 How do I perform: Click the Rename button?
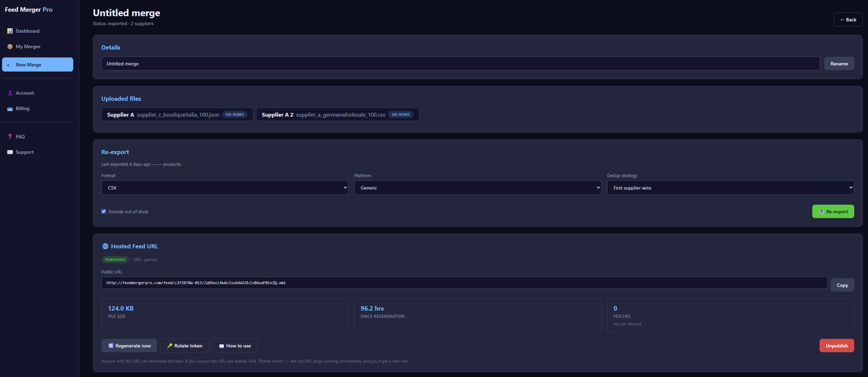[839, 64]
